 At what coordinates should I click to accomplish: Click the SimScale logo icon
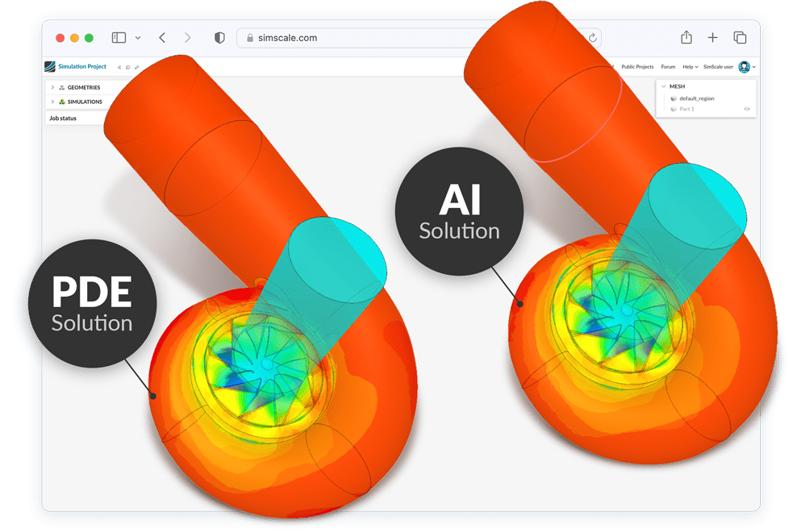pos(50,67)
